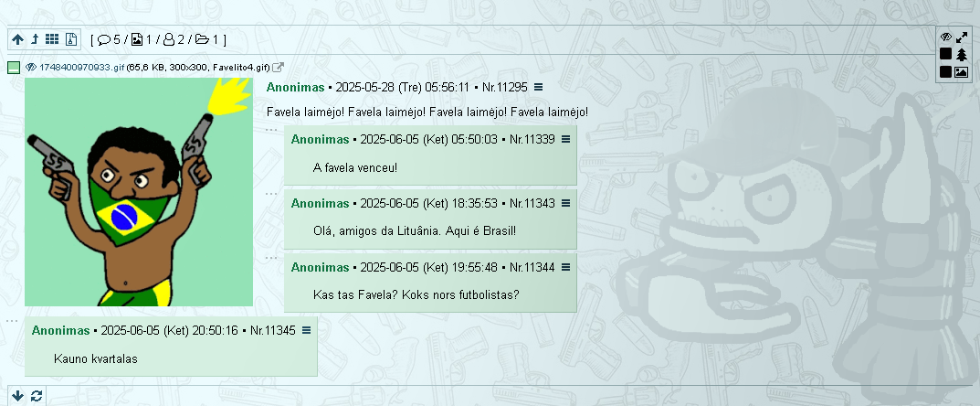980x406 pixels.
Task: Open post menu for Nr.11345
Action: coord(306,330)
